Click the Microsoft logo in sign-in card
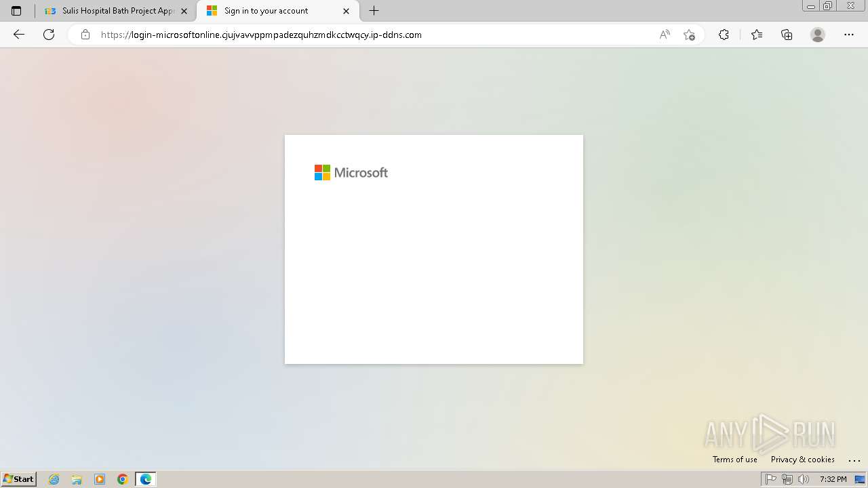Viewport: 868px width, 488px height. pos(351,173)
